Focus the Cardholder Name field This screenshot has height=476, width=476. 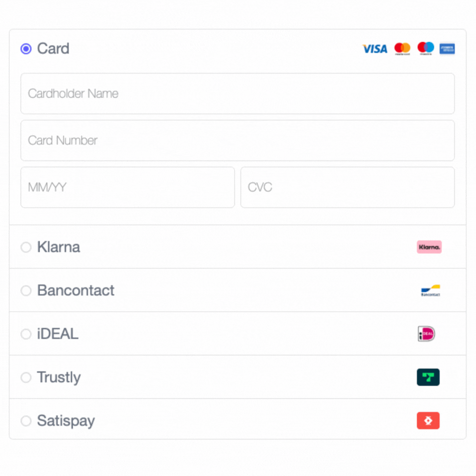[237, 93]
